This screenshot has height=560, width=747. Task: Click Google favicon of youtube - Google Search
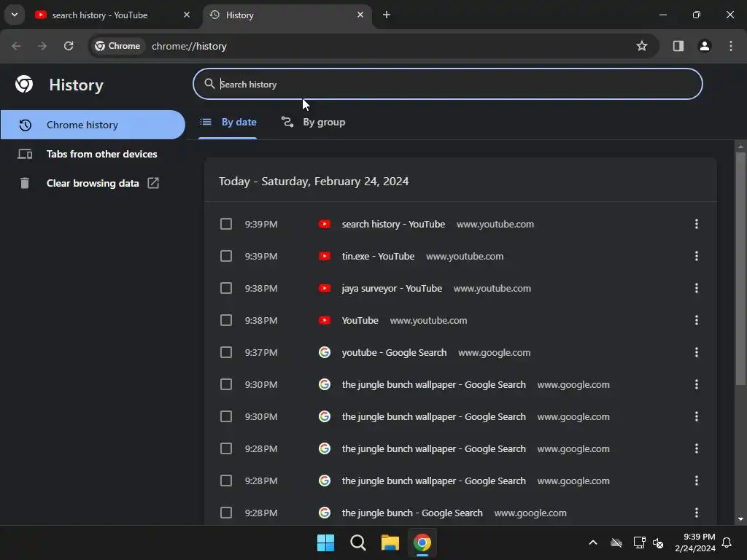pos(325,352)
